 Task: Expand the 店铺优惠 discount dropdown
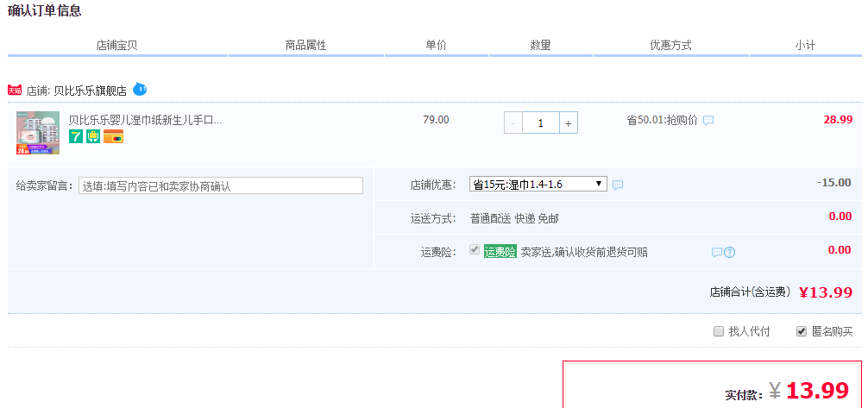click(x=538, y=184)
